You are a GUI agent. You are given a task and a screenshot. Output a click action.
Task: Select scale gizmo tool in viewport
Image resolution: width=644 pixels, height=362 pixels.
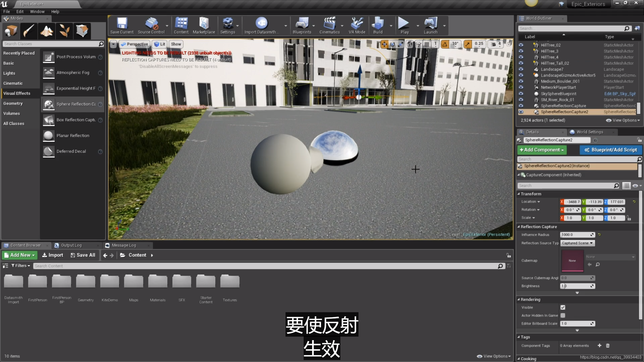[400, 44]
